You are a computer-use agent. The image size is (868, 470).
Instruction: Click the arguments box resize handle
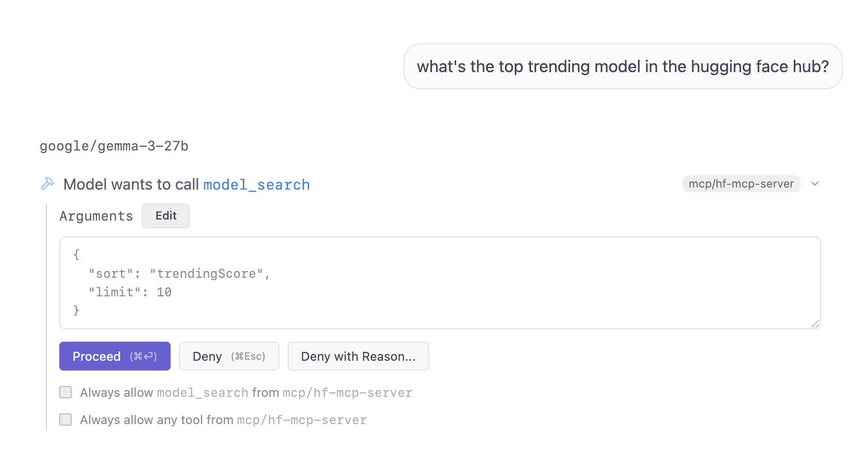pyautogui.click(x=815, y=324)
